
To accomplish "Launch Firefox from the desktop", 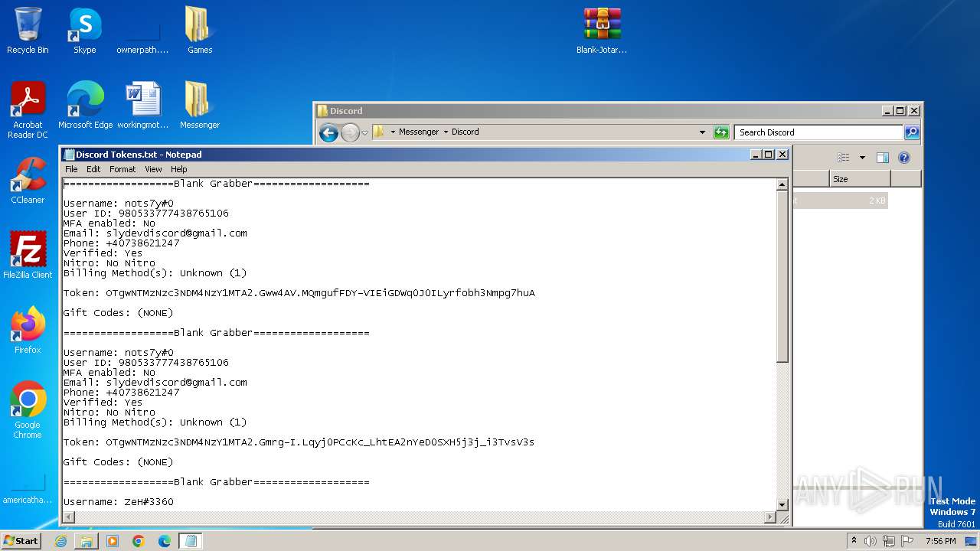I will tap(28, 331).
